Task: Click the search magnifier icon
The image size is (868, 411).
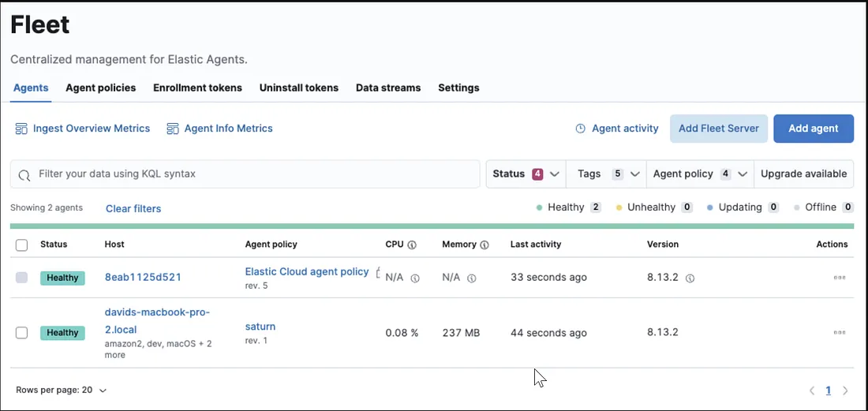Action: tap(24, 175)
